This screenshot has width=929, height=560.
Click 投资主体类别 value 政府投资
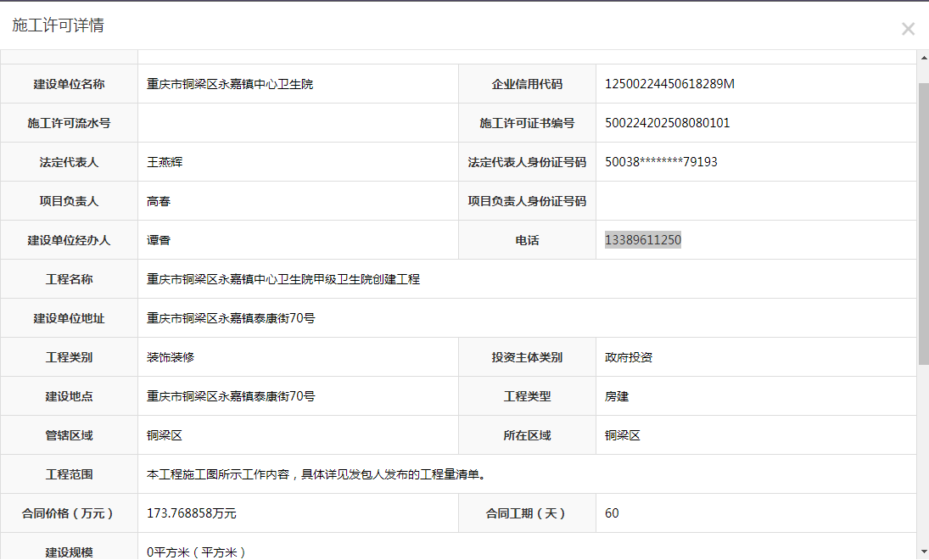click(629, 357)
